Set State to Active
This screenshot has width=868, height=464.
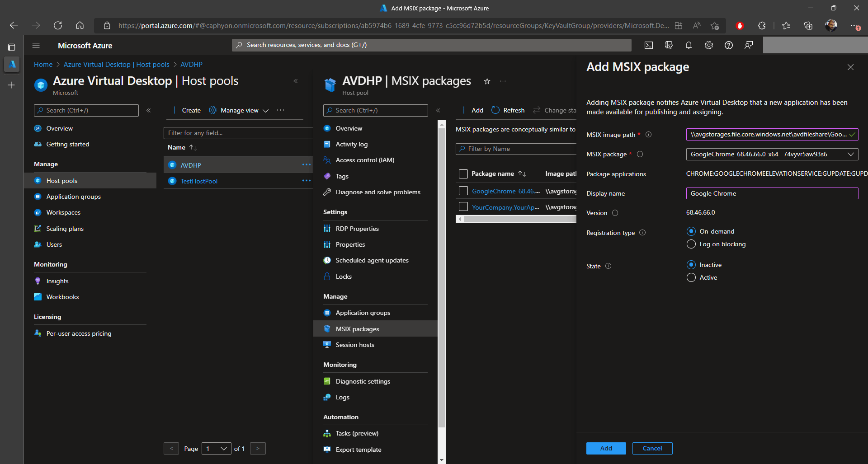[691, 277]
